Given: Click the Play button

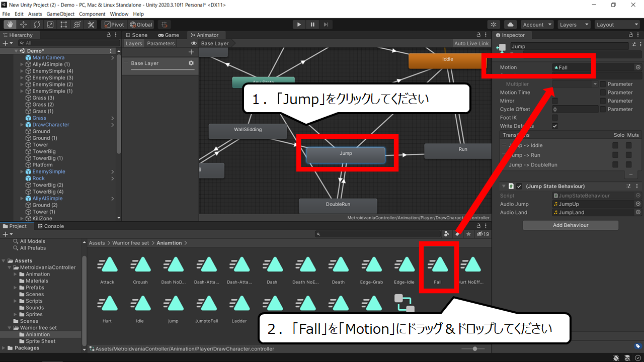Looking at the screenshot, I should pyautogui.click(x=299, y=24).
